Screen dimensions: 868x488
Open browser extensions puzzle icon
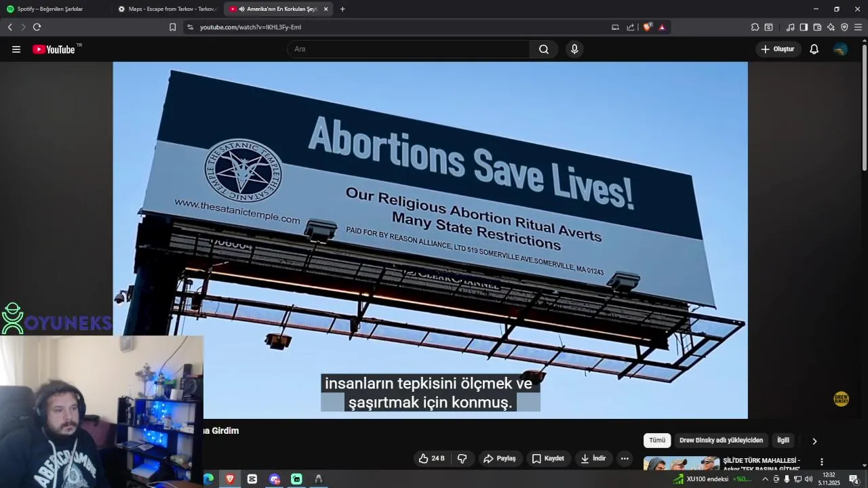pos(755,27)
